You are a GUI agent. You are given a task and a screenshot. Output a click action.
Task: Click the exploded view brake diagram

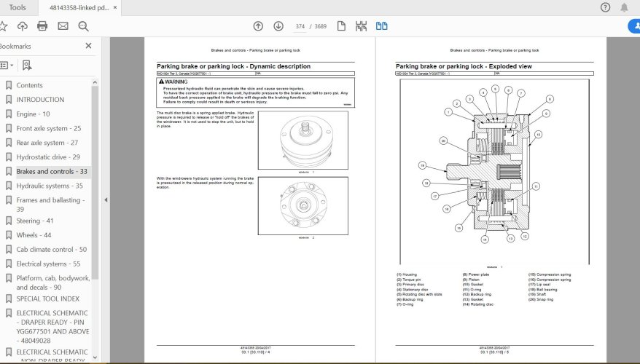point(495,172)
